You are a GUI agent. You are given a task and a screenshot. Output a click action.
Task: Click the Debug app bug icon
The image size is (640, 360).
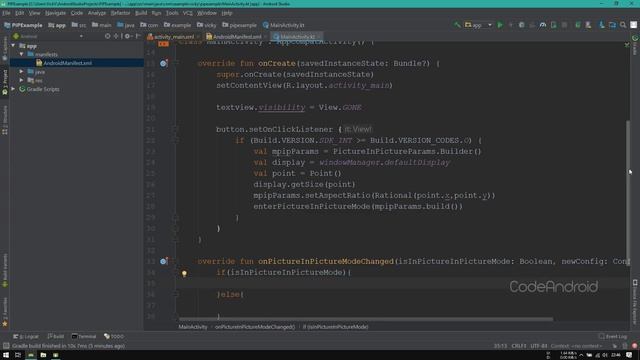tap(521, 25)
